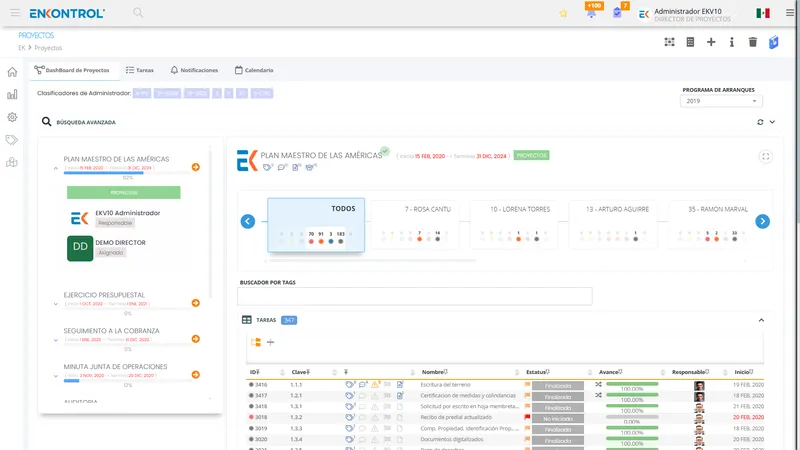
Task: Open Seguimiento a la Cobranza orange arrow
Action: click(x=195, y=339)
